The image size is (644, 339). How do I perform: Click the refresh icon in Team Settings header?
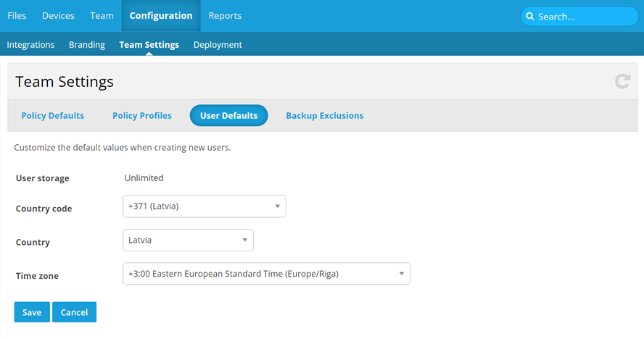[622, 81]
